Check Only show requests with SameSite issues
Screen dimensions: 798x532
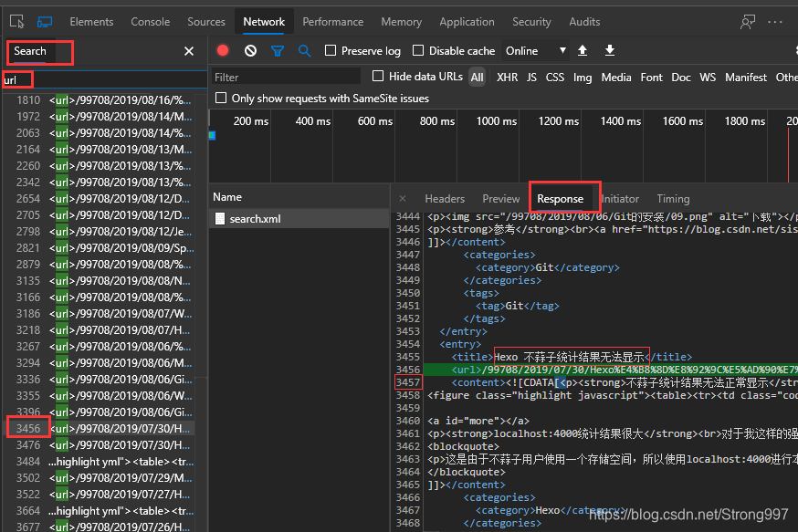[x=221, y=98]
